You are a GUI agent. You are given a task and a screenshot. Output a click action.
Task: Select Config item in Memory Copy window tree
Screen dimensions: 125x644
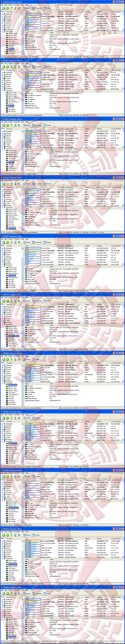(x=8, y=554)
